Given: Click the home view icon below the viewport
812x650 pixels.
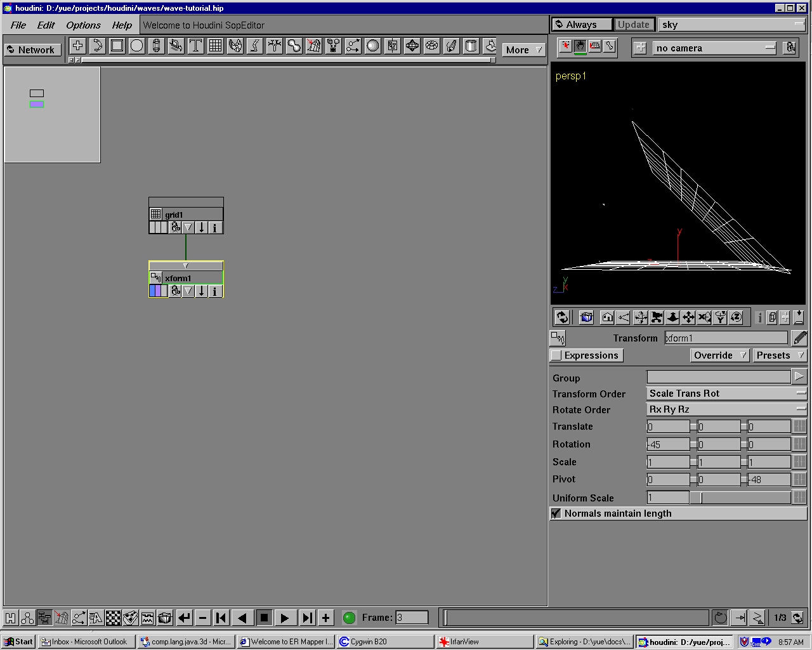Looking at the screenshot, I should pyautogui.click(x=607, y=317).
